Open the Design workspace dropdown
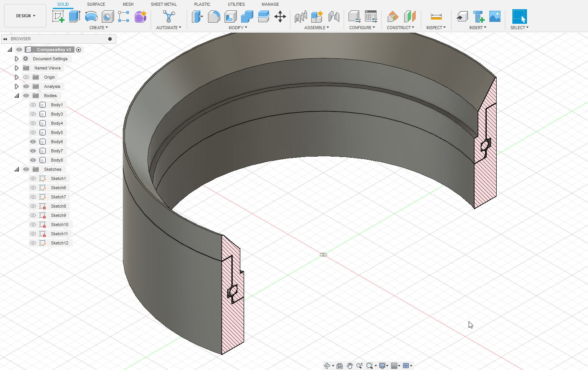This screenshot has width=588, height=370. click(x=25, y=16)
